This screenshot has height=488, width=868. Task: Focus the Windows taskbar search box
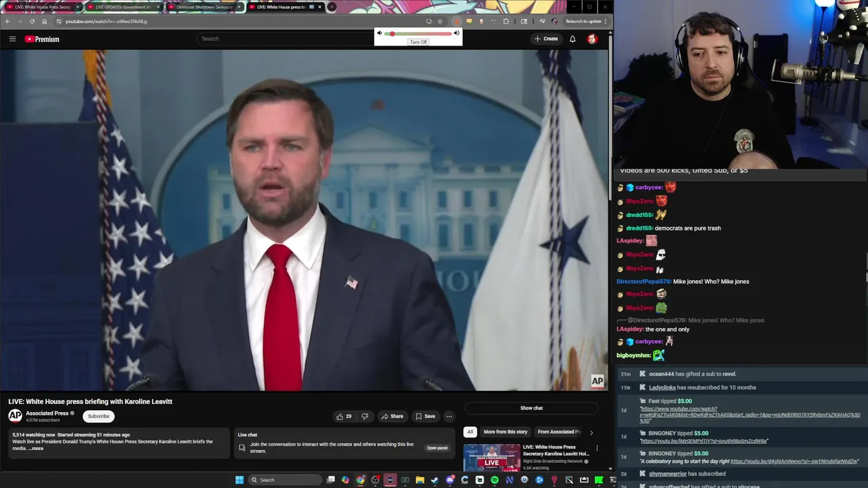tap(285, 480)
